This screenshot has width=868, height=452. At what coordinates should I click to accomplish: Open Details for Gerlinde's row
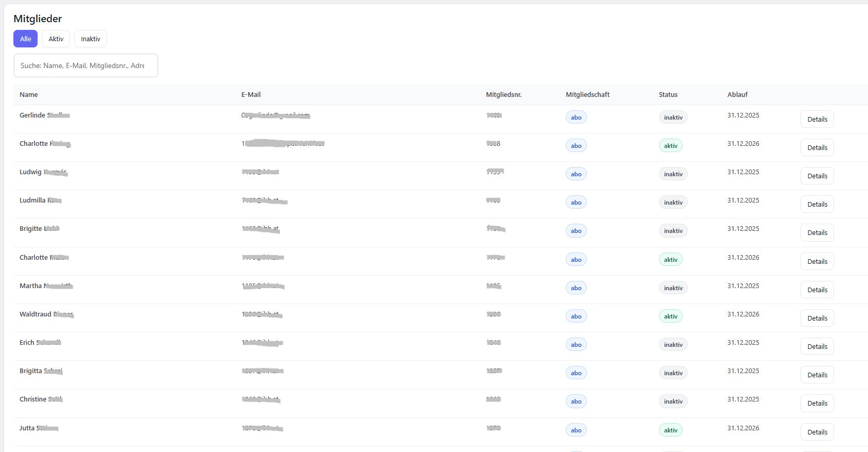tap(817, 119)
